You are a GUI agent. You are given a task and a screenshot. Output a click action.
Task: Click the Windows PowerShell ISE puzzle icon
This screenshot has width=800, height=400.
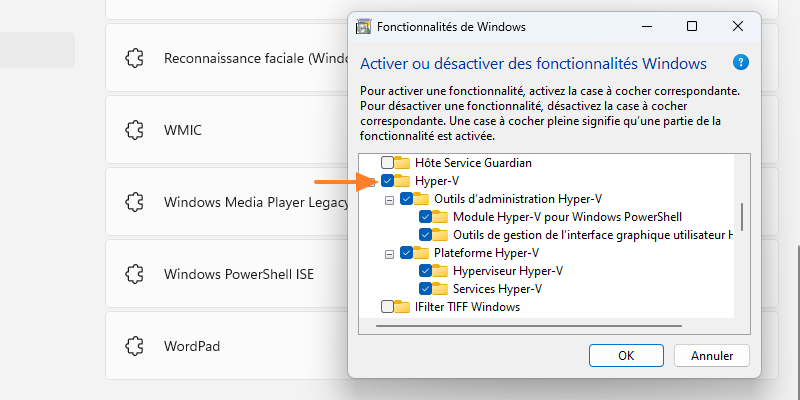134,274
